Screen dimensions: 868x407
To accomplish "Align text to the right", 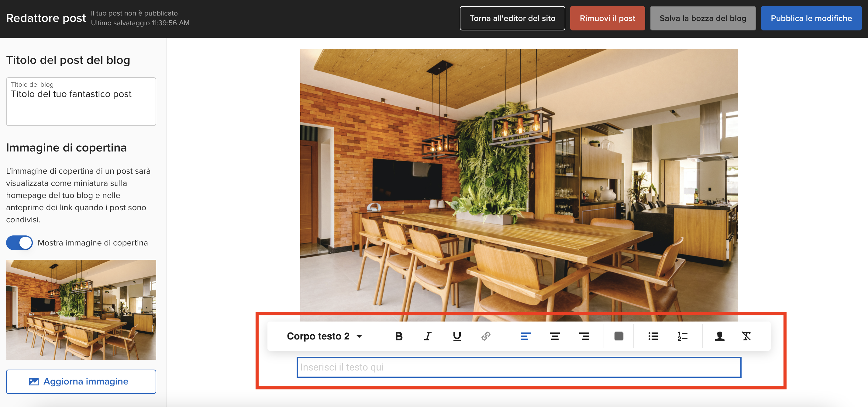I will (584, 336).
